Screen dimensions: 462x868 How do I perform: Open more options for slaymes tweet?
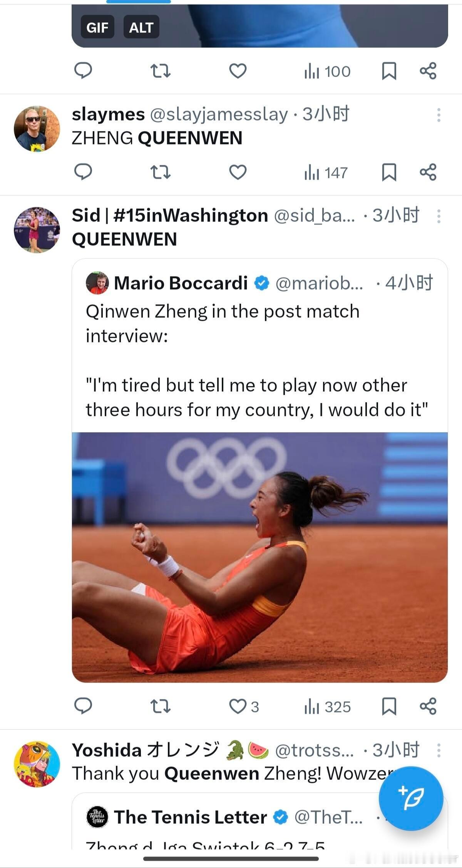[439, 115]
